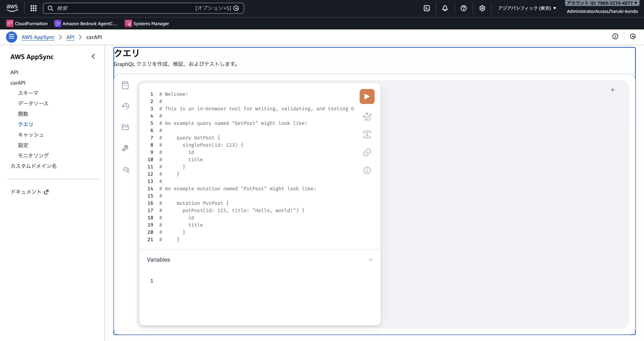Open the account ID dropdown menu
This screenshot has width=644, height=341.
click(x=602, y=3)
